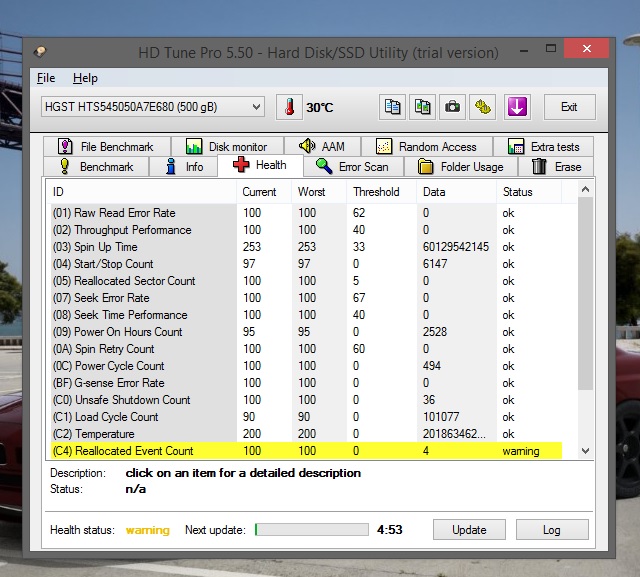Open the Info tab
This screenshot has height=577, width=640.
(x=183, y=166)
